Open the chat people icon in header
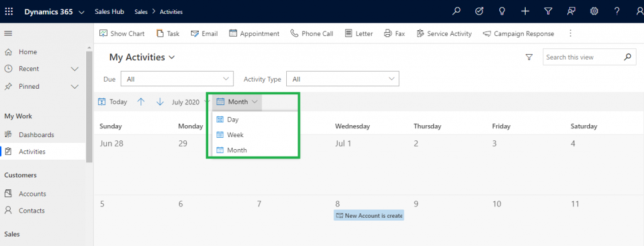This screenshot has height=246, width=644. 571,11
